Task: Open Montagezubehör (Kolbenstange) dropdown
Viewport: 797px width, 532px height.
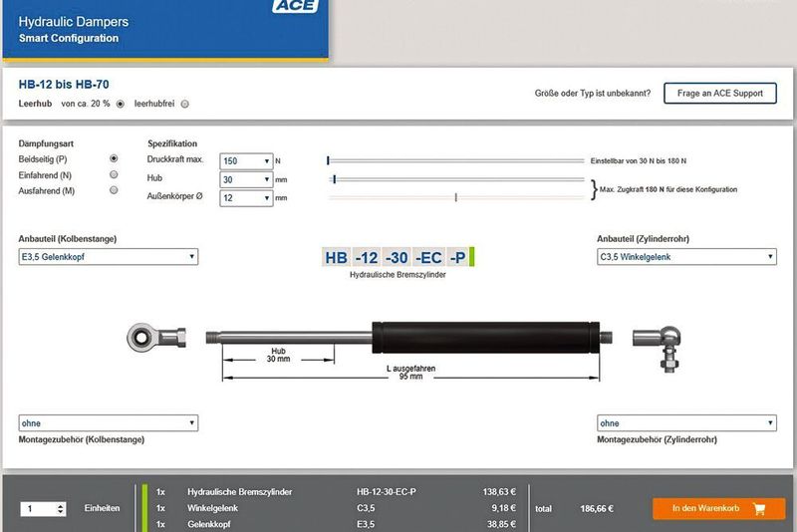Action: pos(109,422)
